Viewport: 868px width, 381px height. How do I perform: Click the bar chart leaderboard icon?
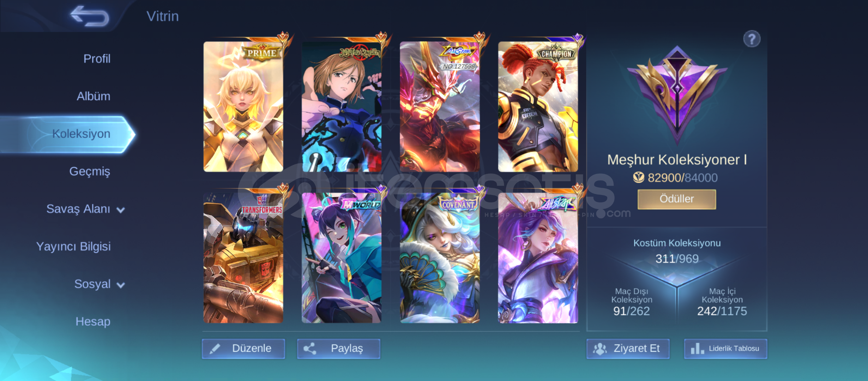pyautogui.click(x=697, y=349)
